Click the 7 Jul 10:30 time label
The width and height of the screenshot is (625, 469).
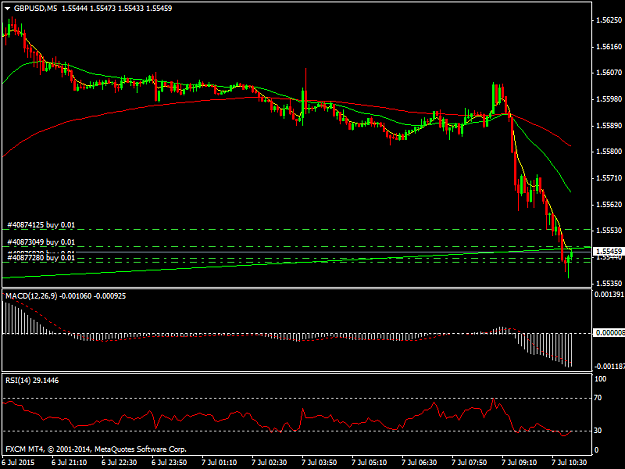(x=569, y=463)
